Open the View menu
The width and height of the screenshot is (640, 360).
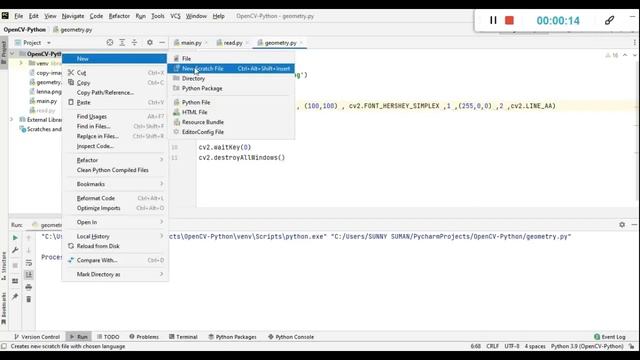point(50,16)
